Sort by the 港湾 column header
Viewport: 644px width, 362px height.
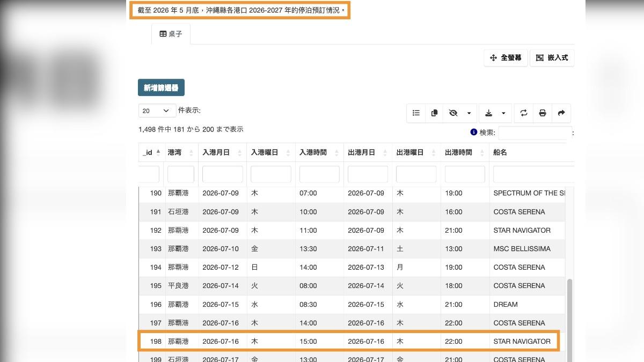(x=181, y=153)
